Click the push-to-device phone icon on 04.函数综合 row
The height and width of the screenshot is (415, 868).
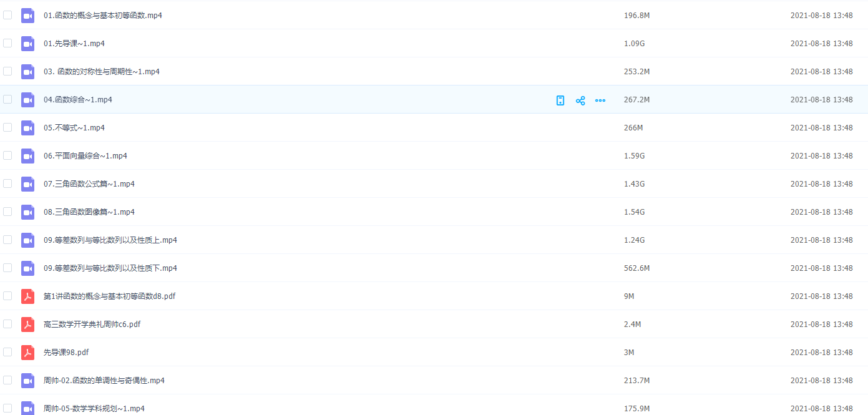[x=560, y=100]
